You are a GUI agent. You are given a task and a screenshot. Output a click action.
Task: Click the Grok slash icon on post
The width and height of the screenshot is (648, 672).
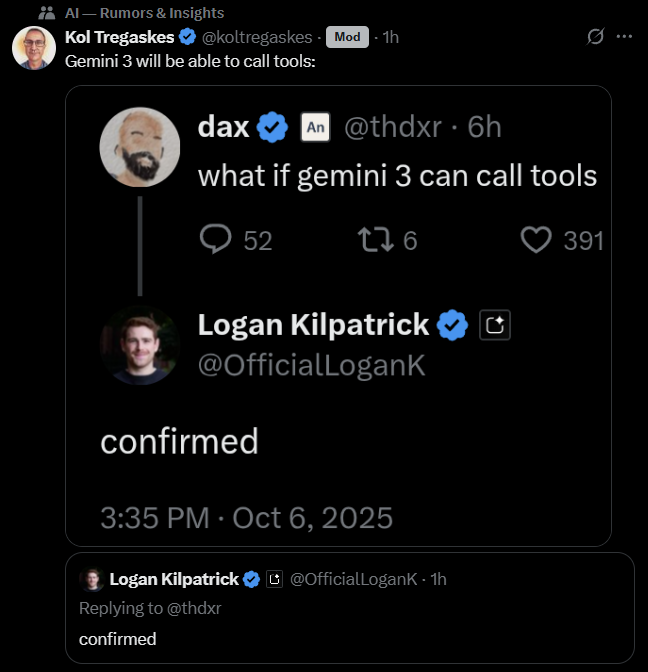[595, 37]
